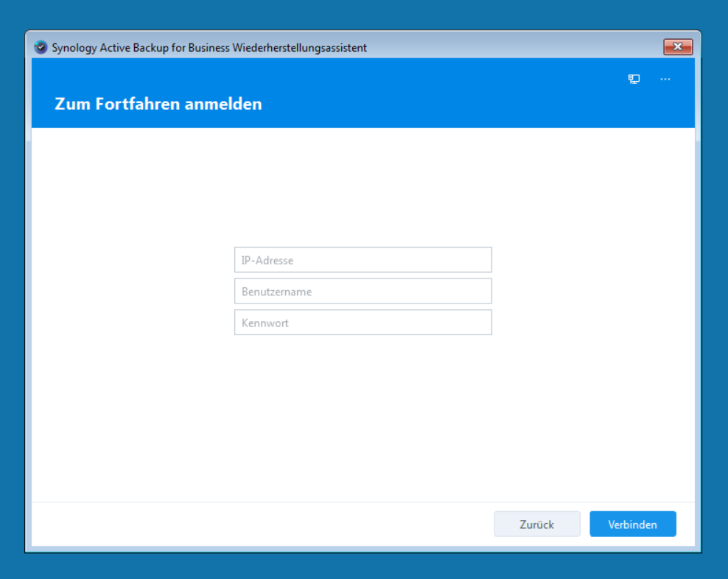Click empty white area above the IP-Adresse field
728x579 pixels.
pyautogui.click(x=363, y=192)
